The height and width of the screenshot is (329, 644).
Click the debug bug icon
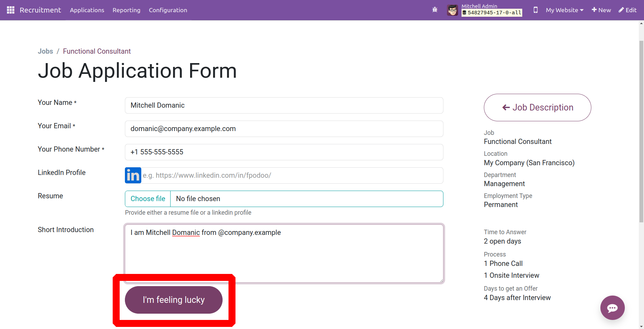[x=435, y=10]
